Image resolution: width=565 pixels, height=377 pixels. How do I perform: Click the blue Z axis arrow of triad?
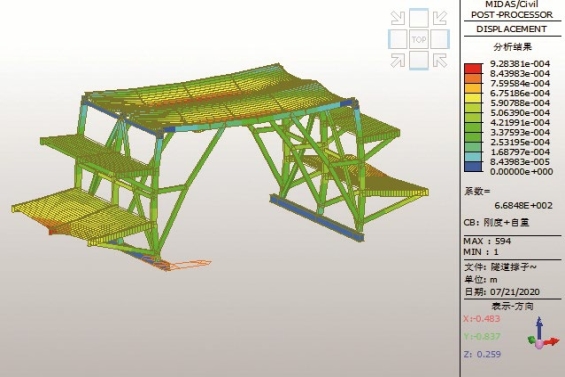539,327
